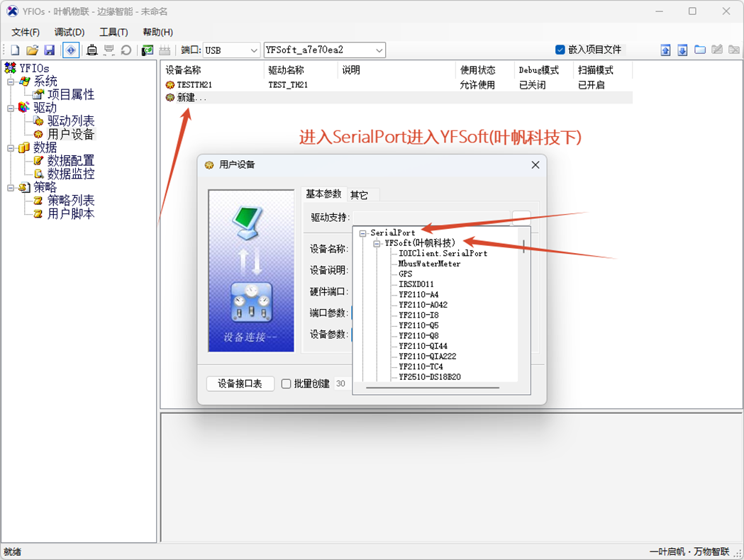Select 策略列表 in the tree
Viewport: 744px width, 560px height.
click(71, 201)
